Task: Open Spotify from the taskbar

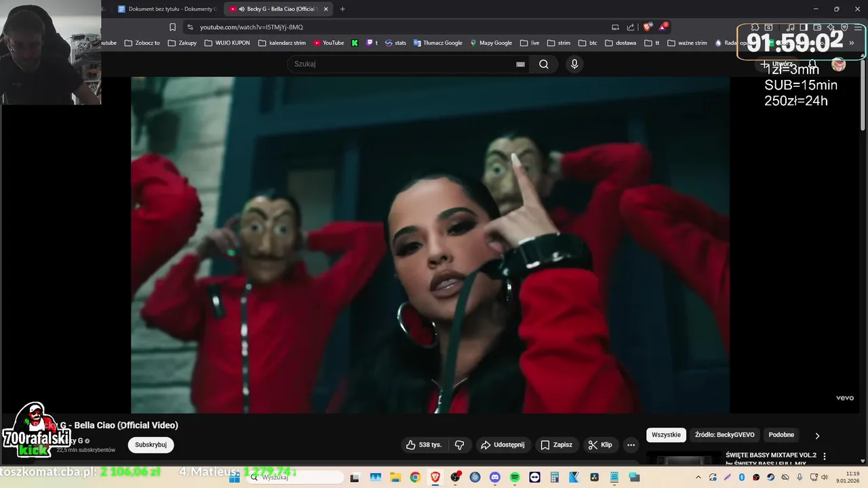Action: [x=515, y=477]
